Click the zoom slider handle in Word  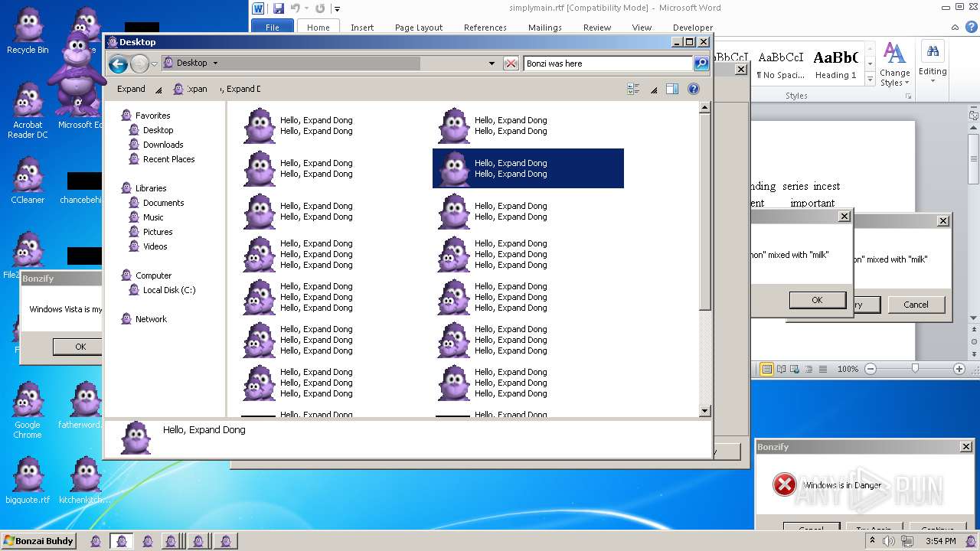point(915,369)
